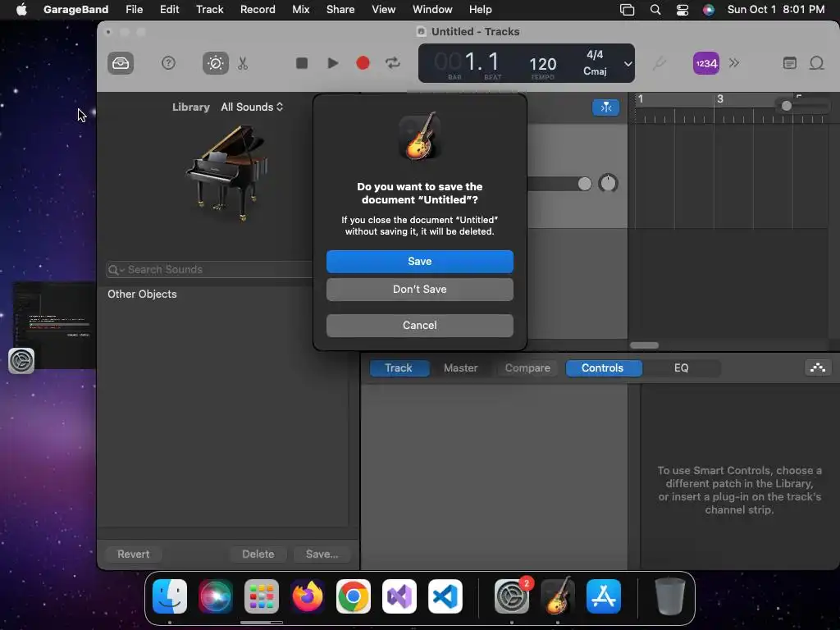Toggle the Smart Controls dial button
Screen dimensions: 840x630
point(216,63)
